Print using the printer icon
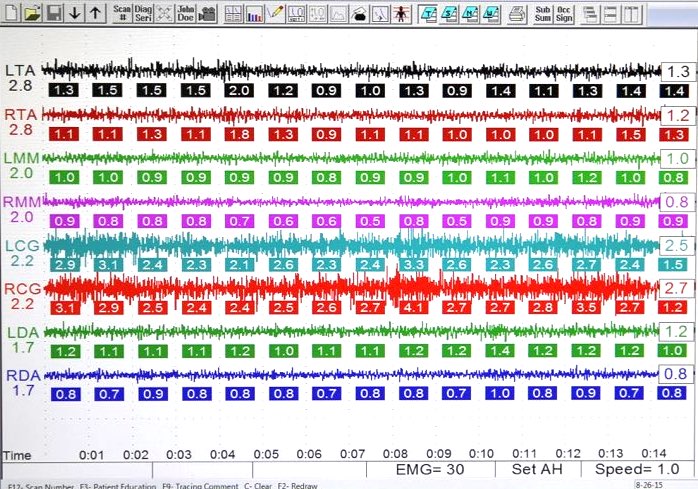 click(x=517, y=13)
